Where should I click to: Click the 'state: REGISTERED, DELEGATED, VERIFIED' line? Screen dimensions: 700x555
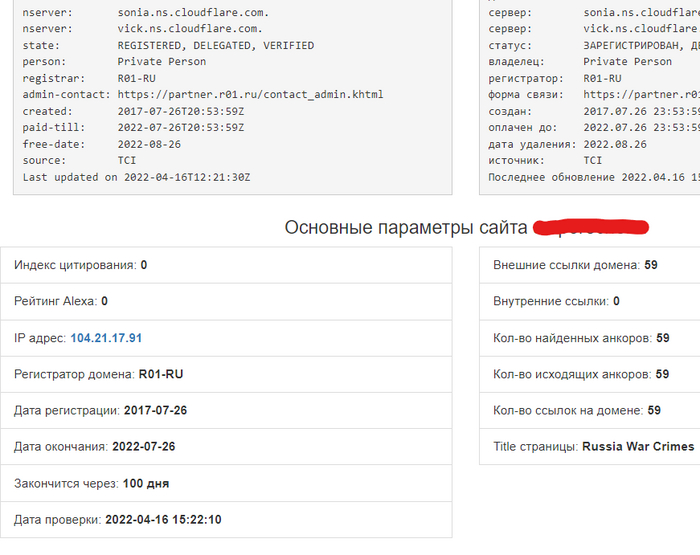tap(168, 46)
